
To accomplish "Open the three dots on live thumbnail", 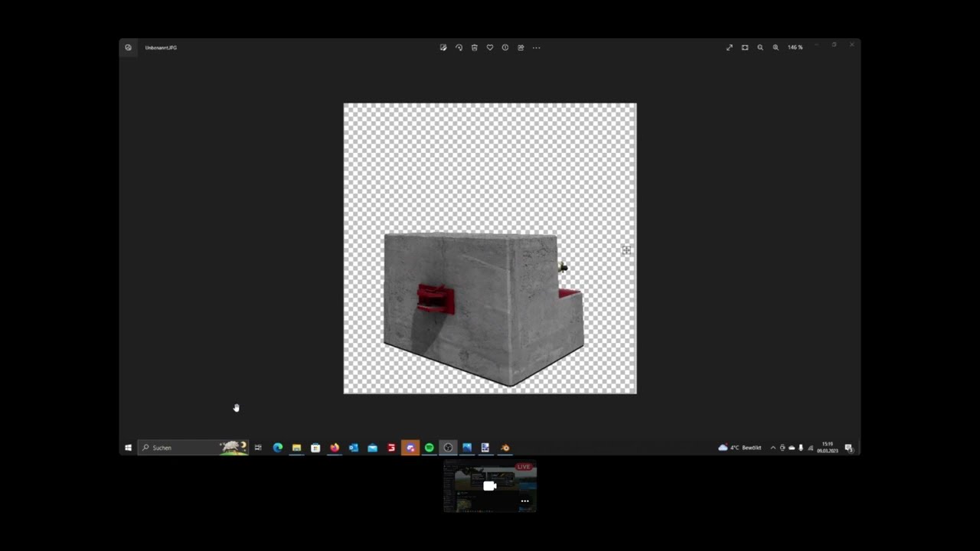I will (x=524, y=501).
